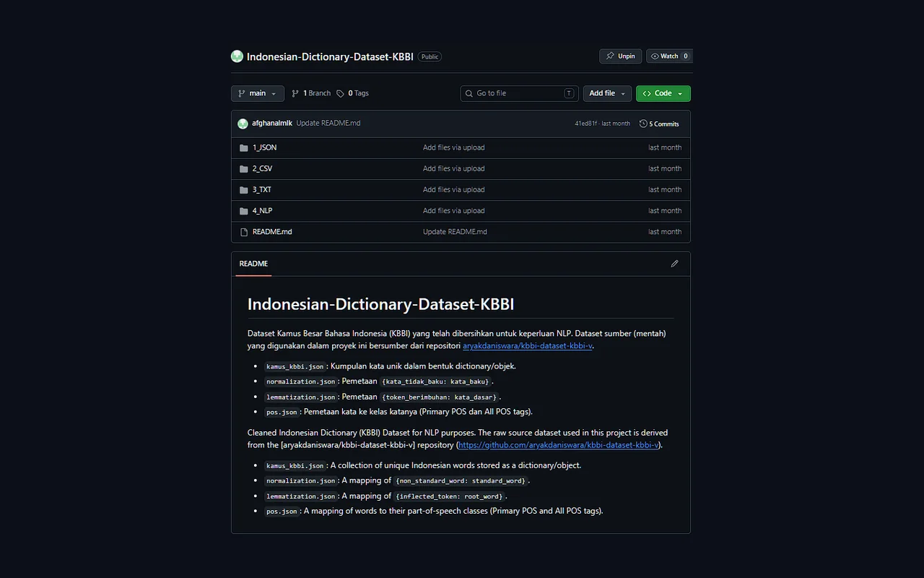The image size is (924, 578).
Task: View the 1 Branch link
Action: pyautogui.click(x=311, y=93)
